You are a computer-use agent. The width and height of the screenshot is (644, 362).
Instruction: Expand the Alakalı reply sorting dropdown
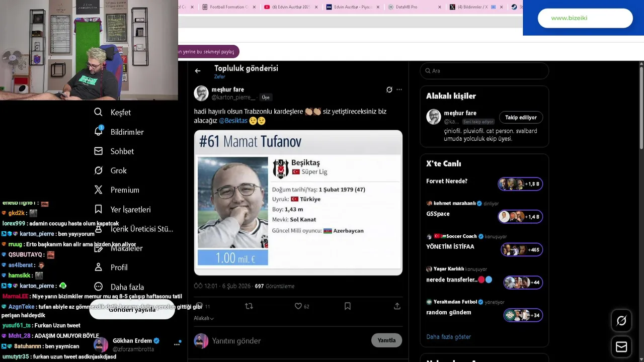click(204, 318)
